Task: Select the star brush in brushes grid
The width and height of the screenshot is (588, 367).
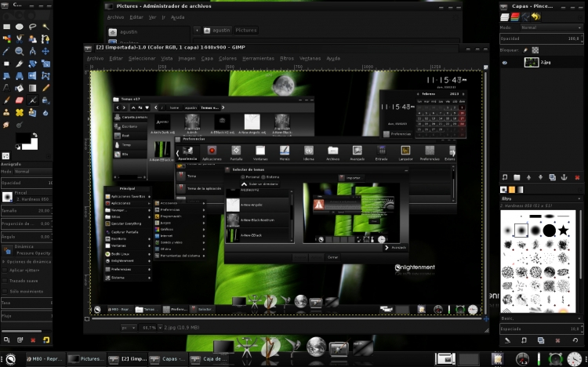Action: click(x=563, y=230)
